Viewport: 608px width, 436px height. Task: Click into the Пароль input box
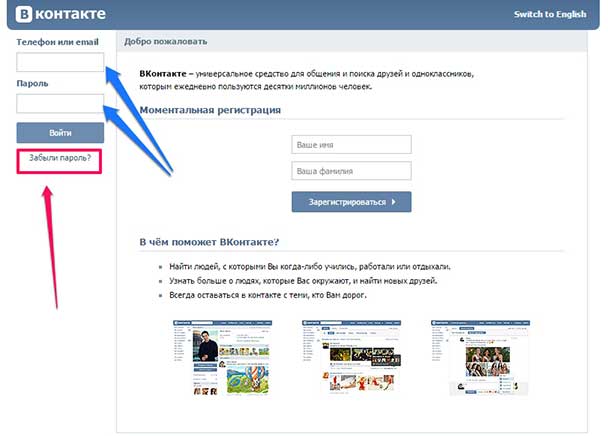click(x=60, y=103)
